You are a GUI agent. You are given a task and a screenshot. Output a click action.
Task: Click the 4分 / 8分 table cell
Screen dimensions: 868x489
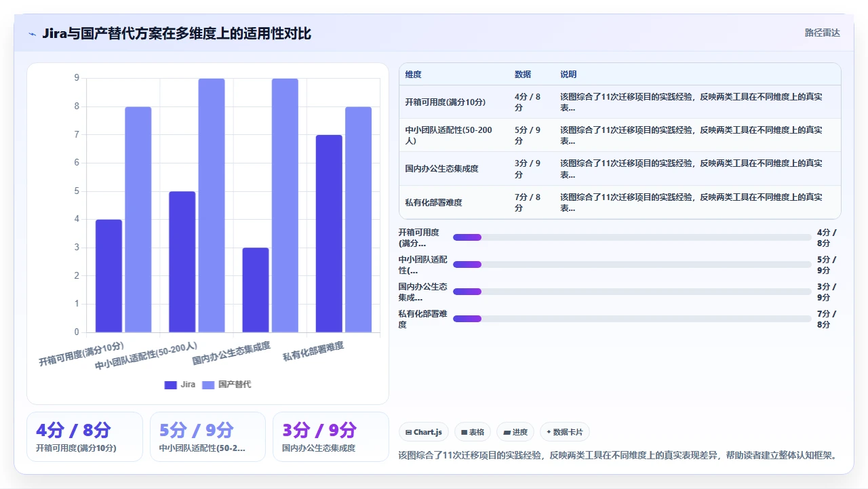pos(528,102)
